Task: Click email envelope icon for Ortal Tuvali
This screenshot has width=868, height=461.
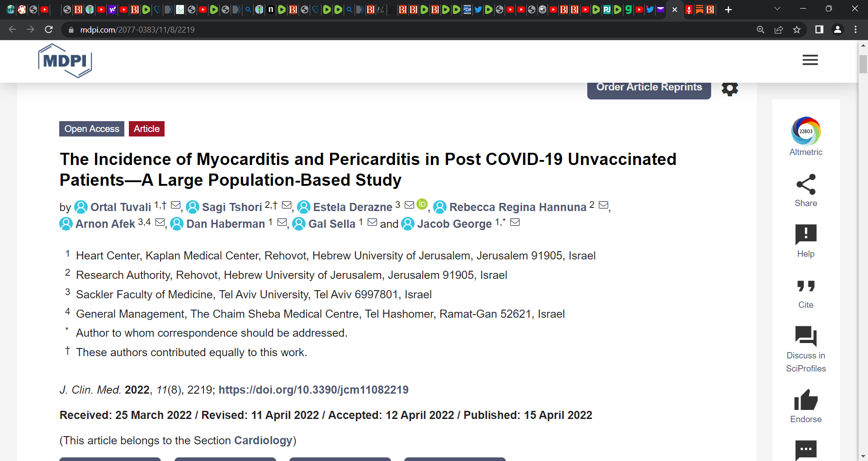Action: pos(176,205)
